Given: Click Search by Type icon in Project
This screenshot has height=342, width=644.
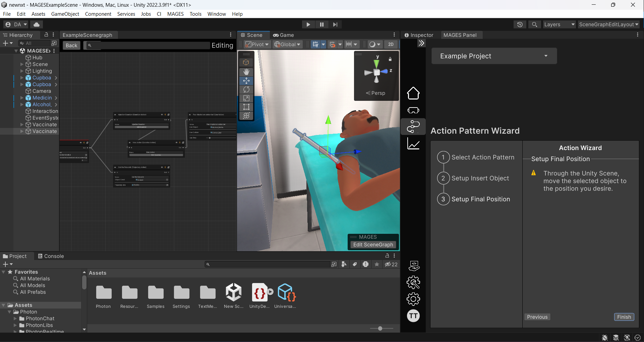Looking at the screenshot, I should (x=344, y=264).
